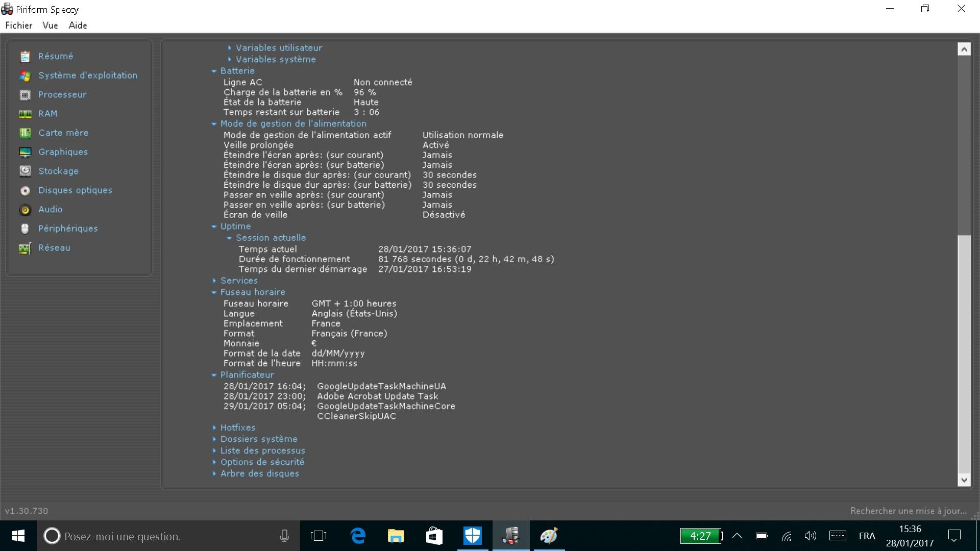Click the vertical scrollbar thumb
The image size is (980, 551).
pos(964,354)
